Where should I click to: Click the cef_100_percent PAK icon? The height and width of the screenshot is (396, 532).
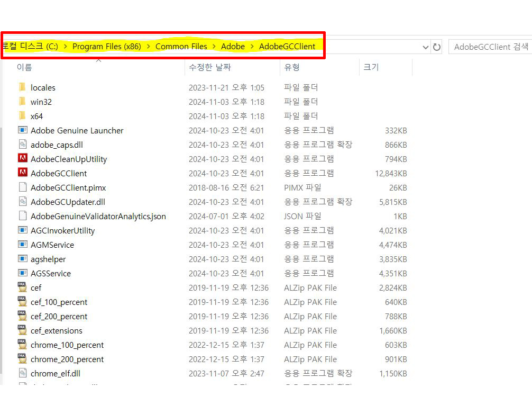click(22, 302)
